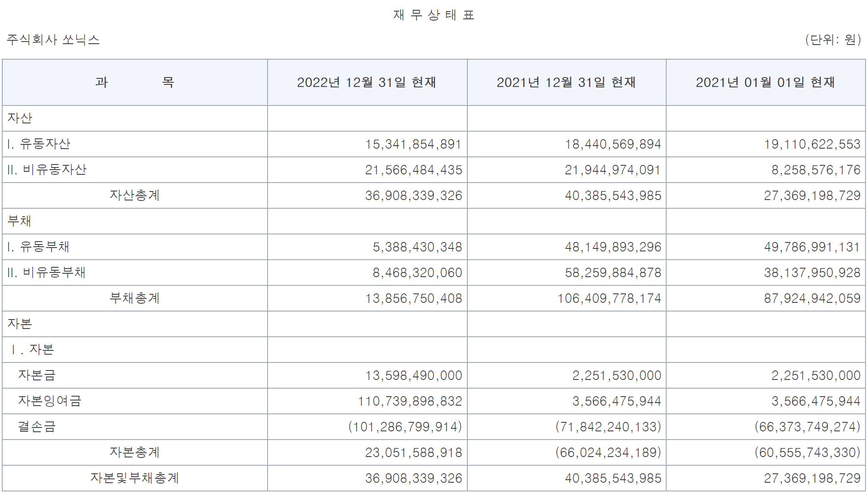Click column header 과 목

[x=135, y=82]
